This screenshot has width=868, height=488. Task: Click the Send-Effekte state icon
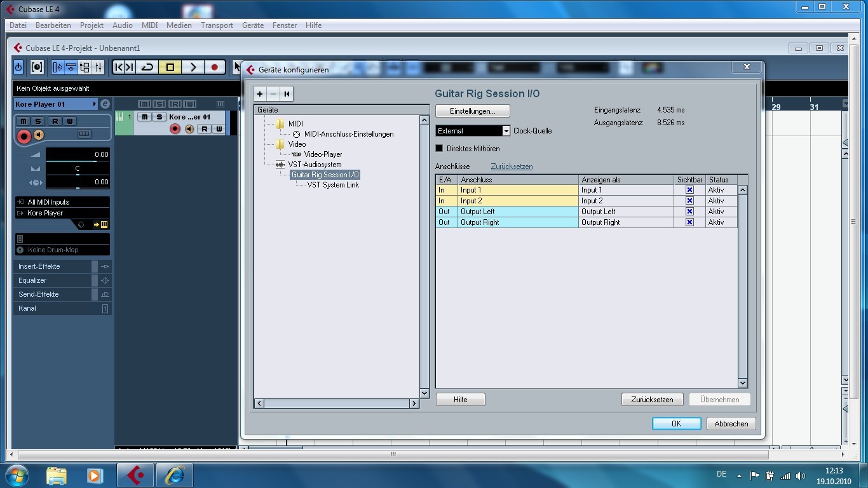pyautogui.click(x=105, y=294)
